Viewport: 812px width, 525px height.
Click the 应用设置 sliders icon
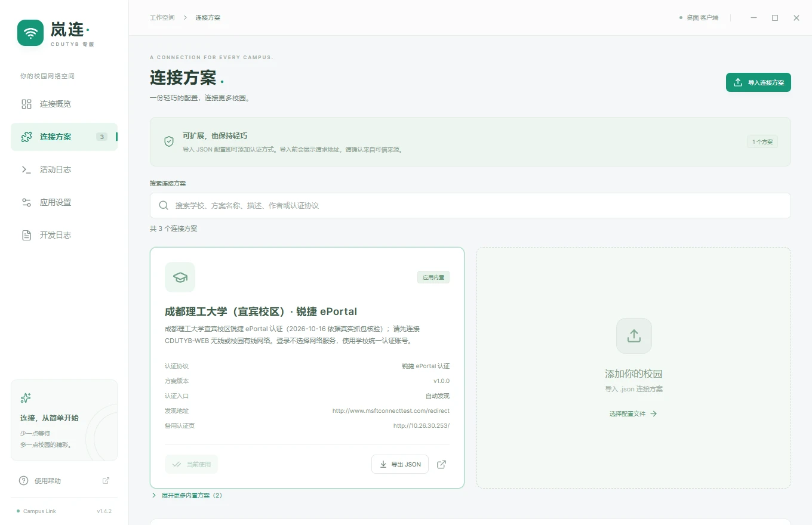[26, 202]
